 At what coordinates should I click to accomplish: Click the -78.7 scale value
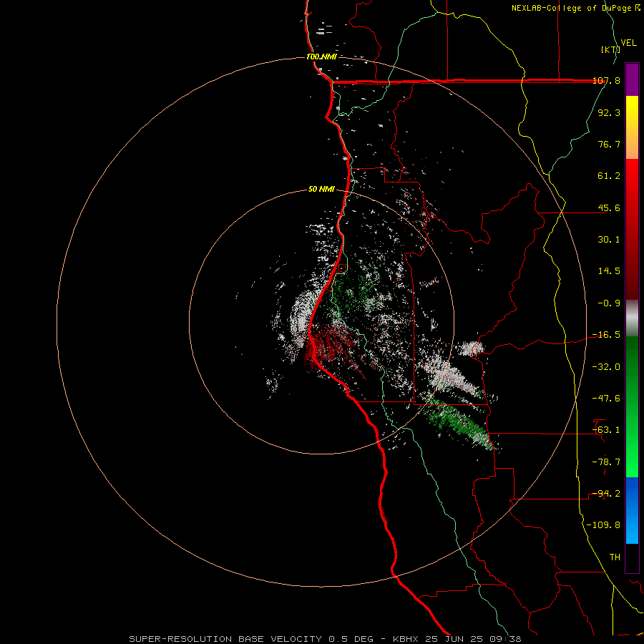point(606,462)
